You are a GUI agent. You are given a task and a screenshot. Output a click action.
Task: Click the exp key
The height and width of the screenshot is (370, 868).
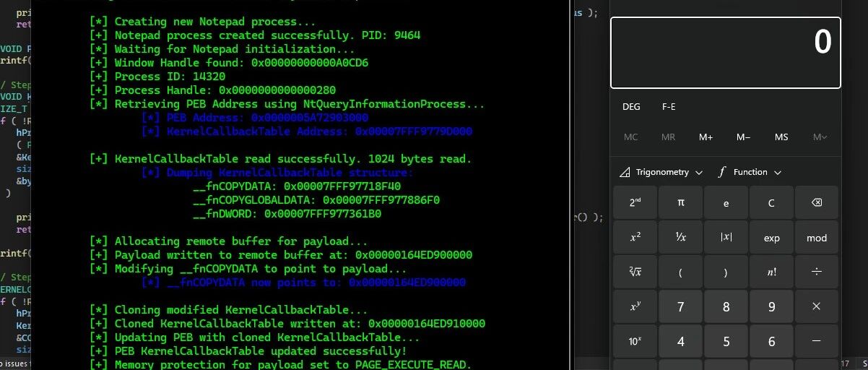[771, 238]
